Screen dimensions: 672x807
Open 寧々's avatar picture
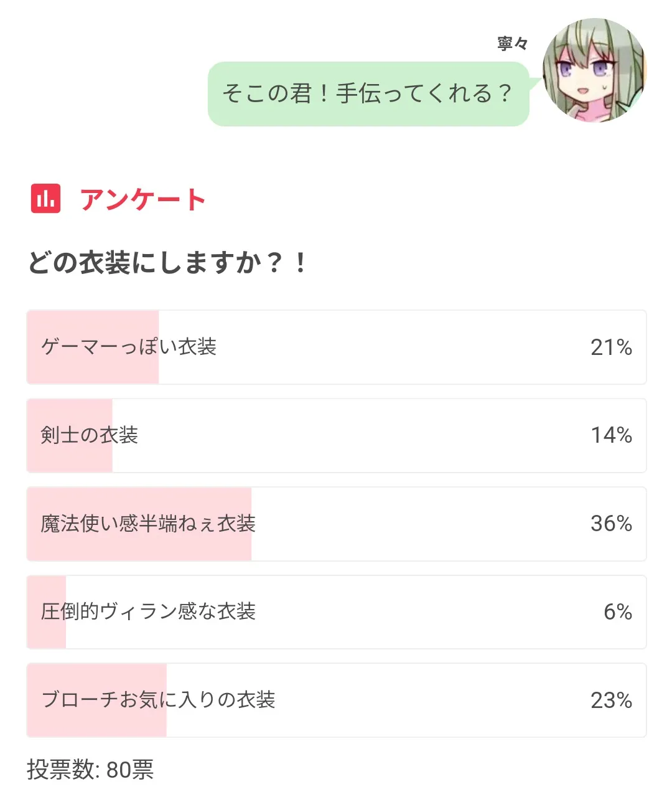(x=594, y=70)
